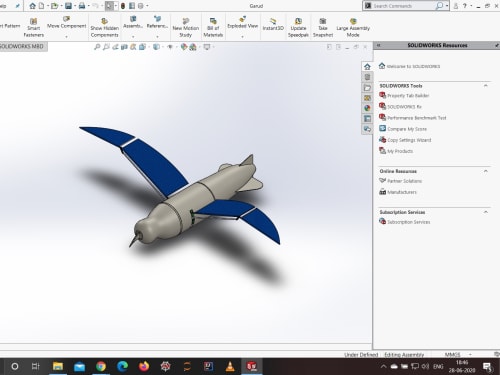
Task: Start a New Motion Study
Action: tap(186, 28)
